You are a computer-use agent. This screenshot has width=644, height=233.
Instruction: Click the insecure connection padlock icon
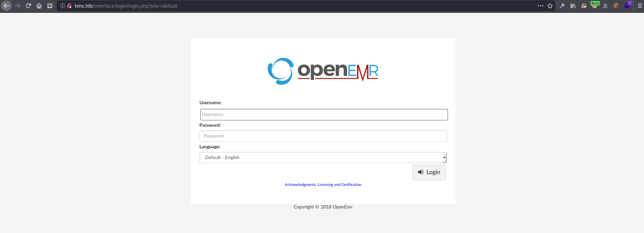point(69,6)
